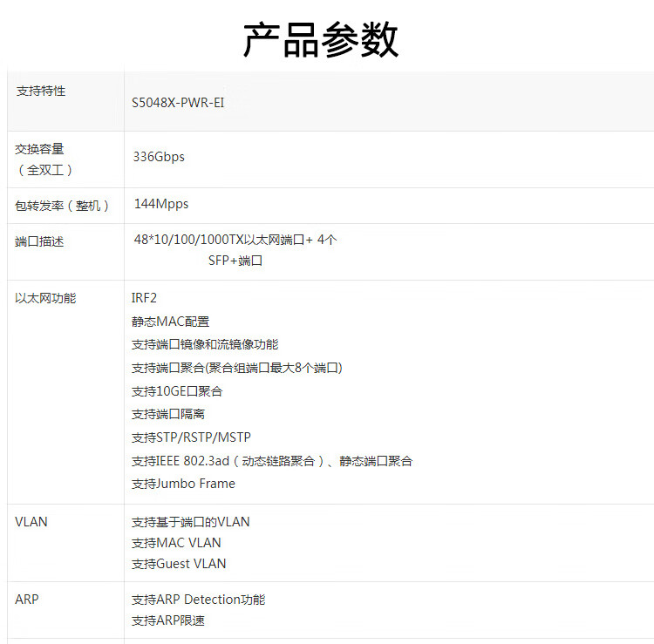Select the 支持10GE口聚合 line
Viewport: 654px width, 644px height.
(177, 391)
